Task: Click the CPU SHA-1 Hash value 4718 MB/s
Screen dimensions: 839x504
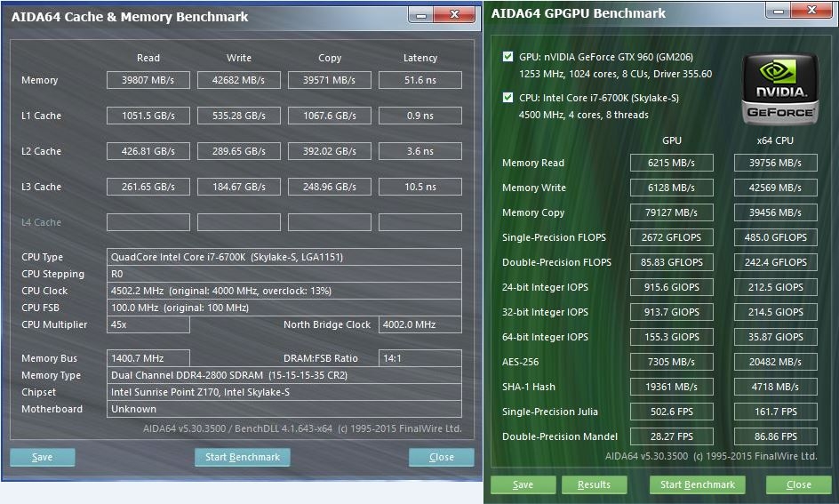Action: (x=775, y=387)
